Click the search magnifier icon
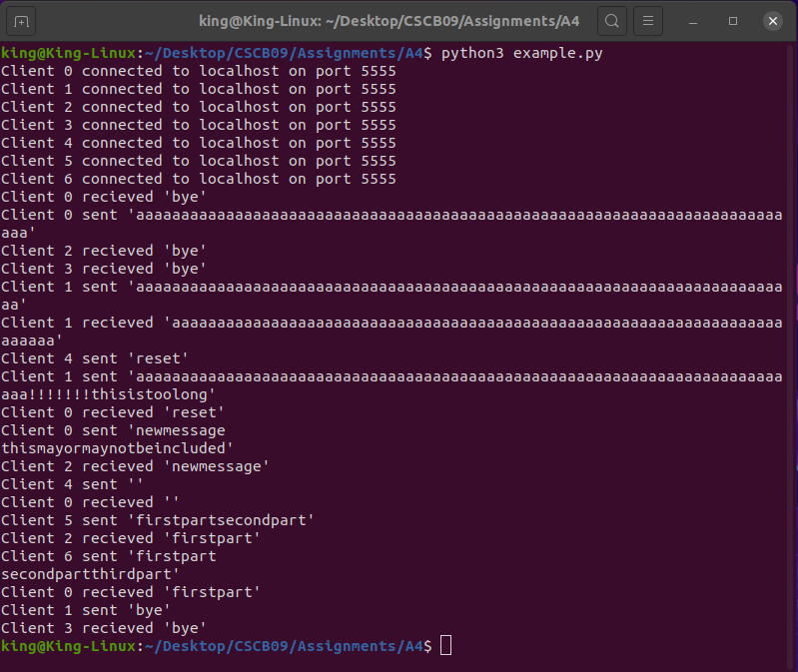This screenshot has height=672, width=798. click(x=612, y=20)
